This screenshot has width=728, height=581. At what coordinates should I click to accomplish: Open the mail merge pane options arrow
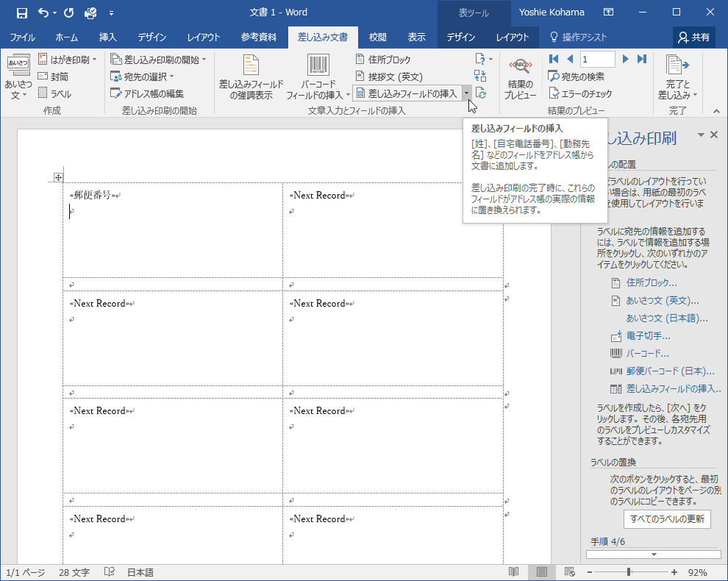(701, 135)
